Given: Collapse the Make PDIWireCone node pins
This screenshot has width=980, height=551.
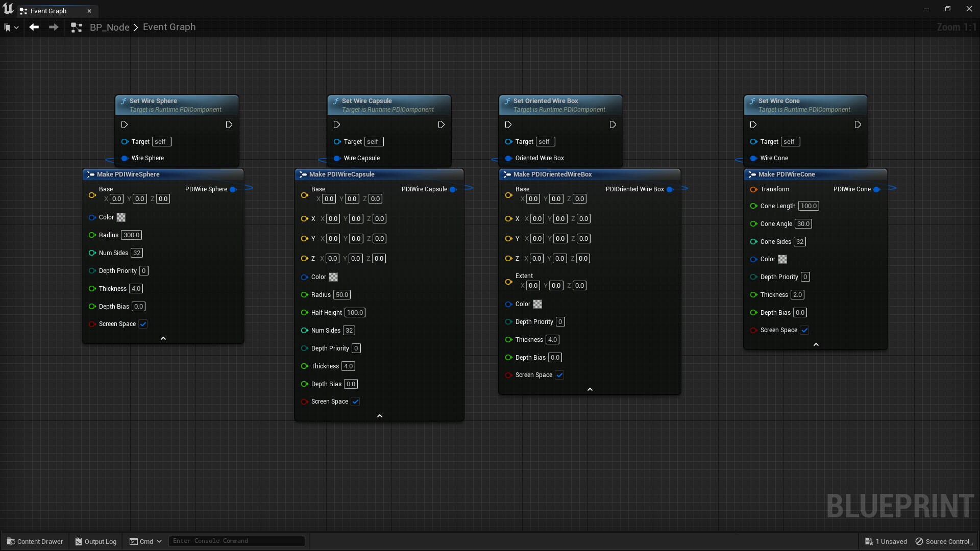Looking at the screenshot, I should [816, 344].
